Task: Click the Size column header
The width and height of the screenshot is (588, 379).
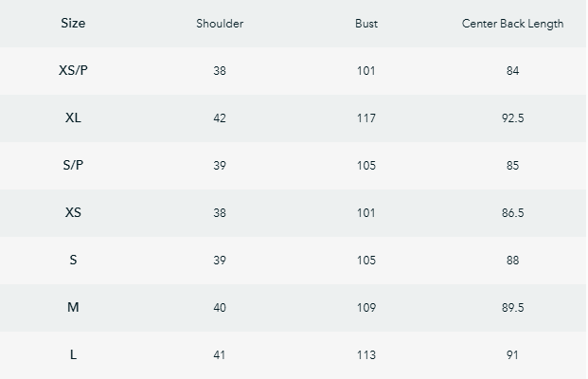Action: pos(73,23)
